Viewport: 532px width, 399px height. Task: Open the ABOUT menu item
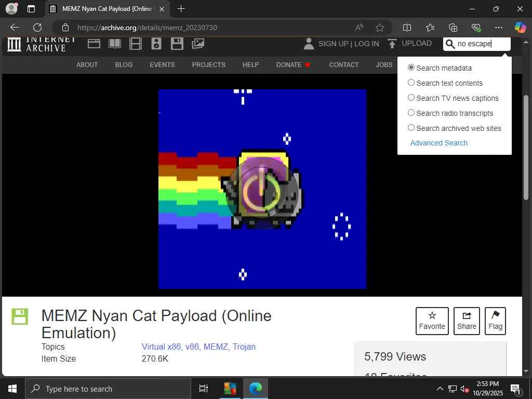coord(87,65)
